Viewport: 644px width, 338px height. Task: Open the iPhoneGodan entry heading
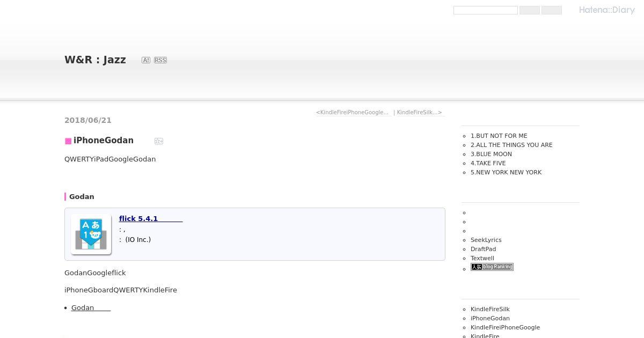tap(104, 141)
